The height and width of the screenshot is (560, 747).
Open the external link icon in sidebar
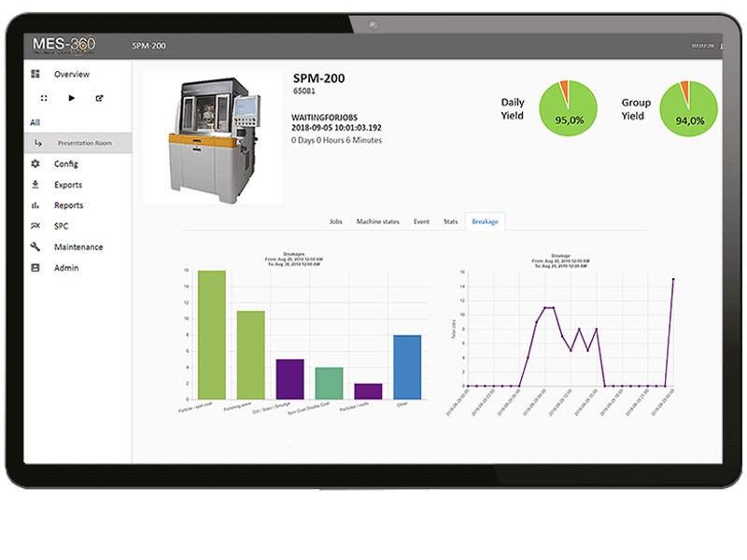99,98
